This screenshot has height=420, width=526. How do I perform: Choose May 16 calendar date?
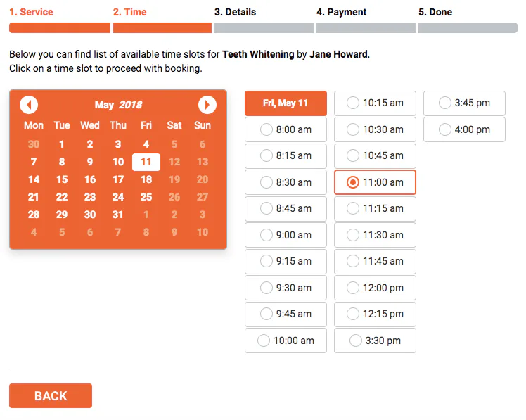pyautogui.click(x=90, y=179)
